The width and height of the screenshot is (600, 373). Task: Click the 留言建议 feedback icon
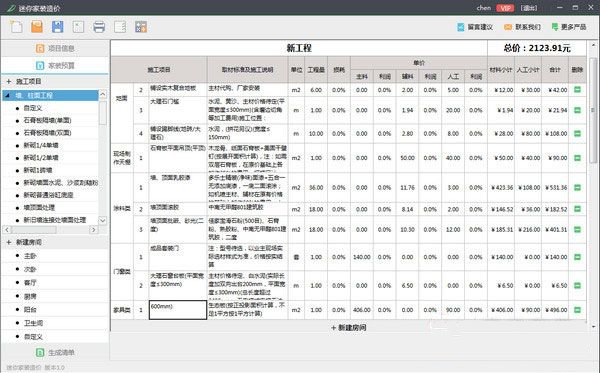coord(461,27)
